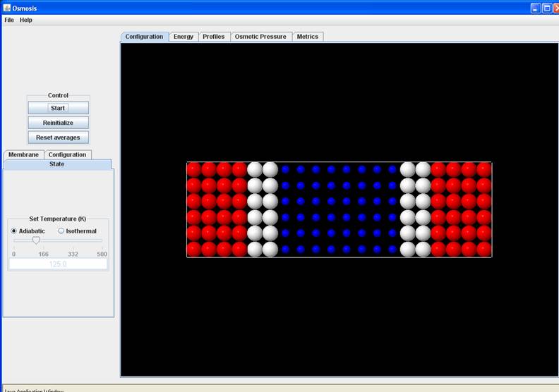Open the Help menu
Screen dimensions: 559x392
pos(26,20)
